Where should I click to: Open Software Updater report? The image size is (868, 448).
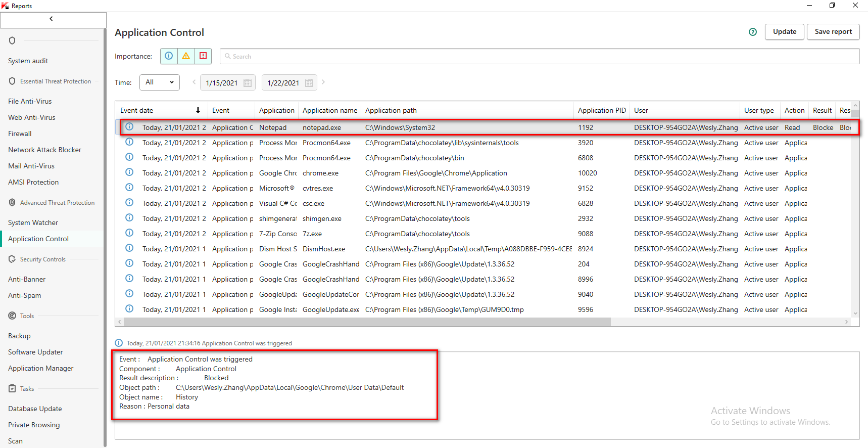pos(35,352)
